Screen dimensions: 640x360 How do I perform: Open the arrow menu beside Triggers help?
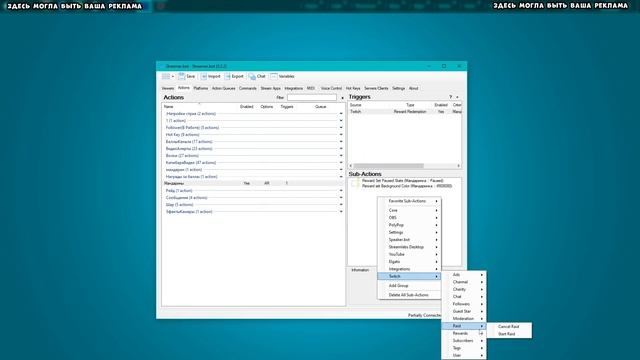pyautogui.click(x=458, y=97)
